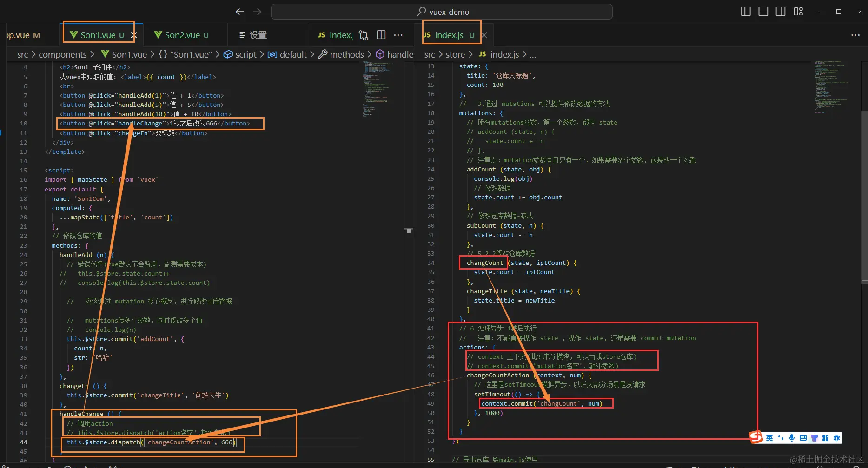The height and width of the screenshot is (468, 868).
Task: Open the {} "Son1.vue" breadcrumb
Action: (185, 54)
